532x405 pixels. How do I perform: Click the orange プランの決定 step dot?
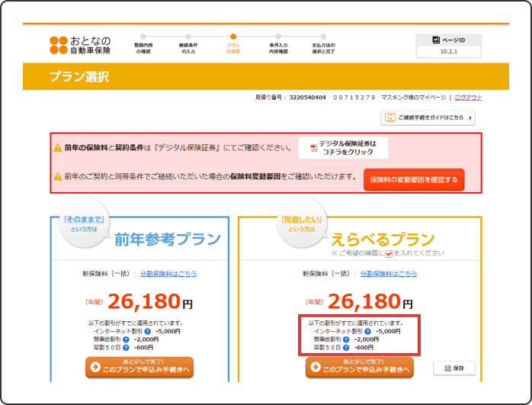[x=233, y=37]
